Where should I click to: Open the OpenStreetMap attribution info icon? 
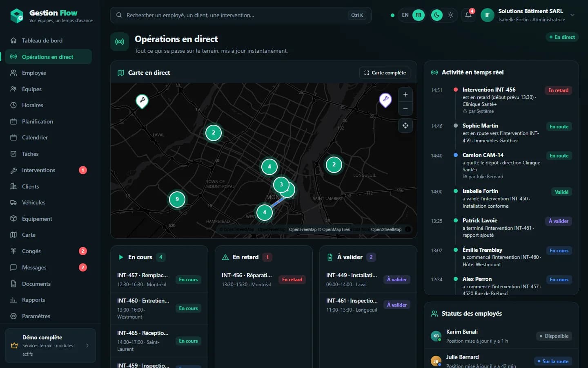pyautogui.click(x=408, y=229)
